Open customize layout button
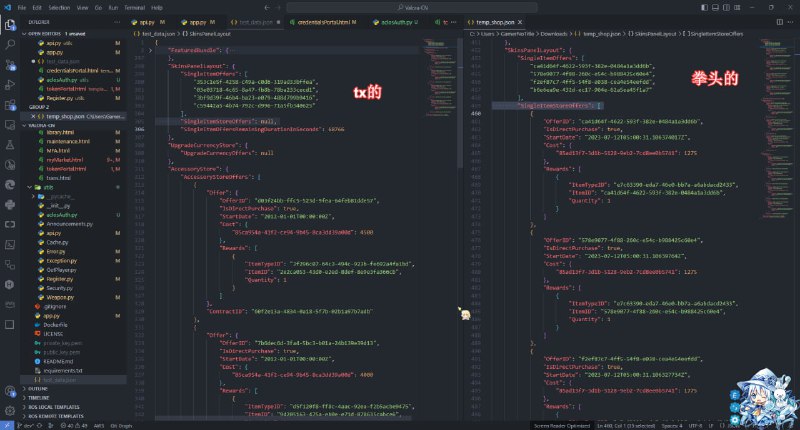The image size is (800, 430). [x=737, y=8]
